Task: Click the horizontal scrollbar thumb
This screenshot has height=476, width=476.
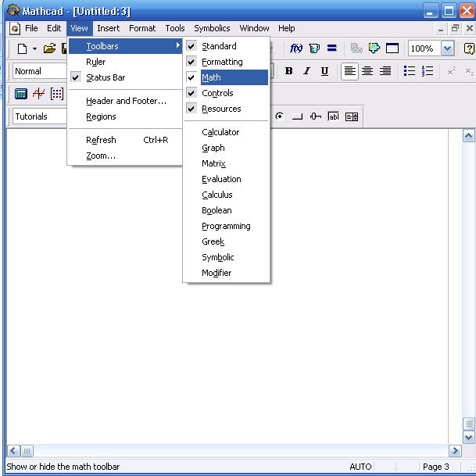Action: [x=27, y=451]
